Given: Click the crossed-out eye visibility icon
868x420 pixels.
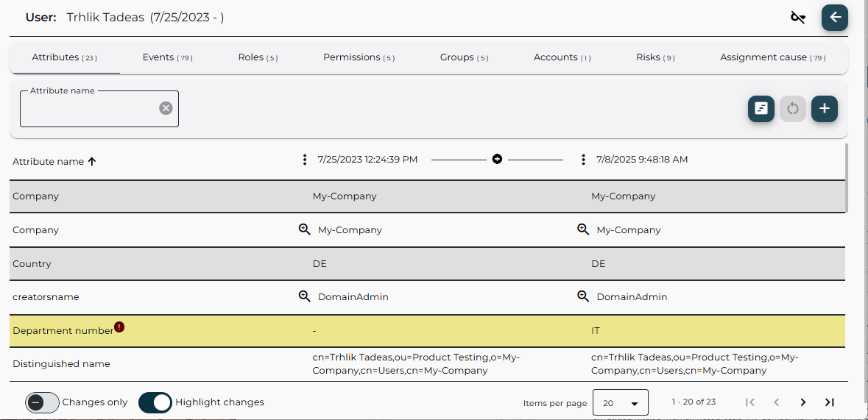Looking at the screenshot, I should pyautogui.click(x=798, y=18).
